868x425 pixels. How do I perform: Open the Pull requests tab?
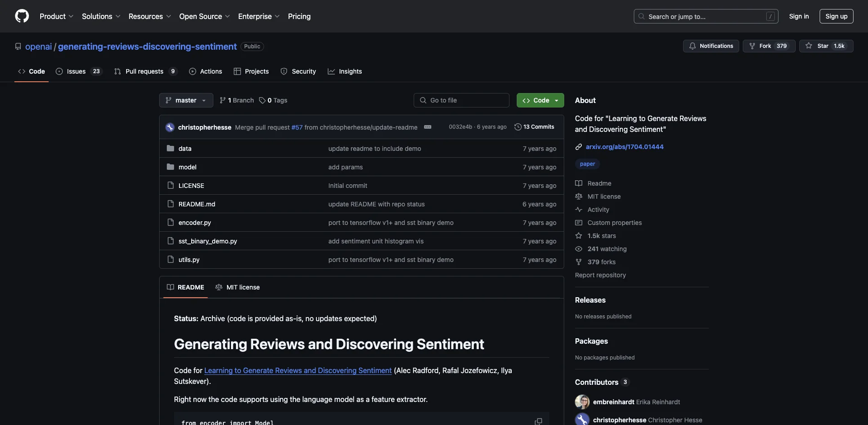point(146,71)
